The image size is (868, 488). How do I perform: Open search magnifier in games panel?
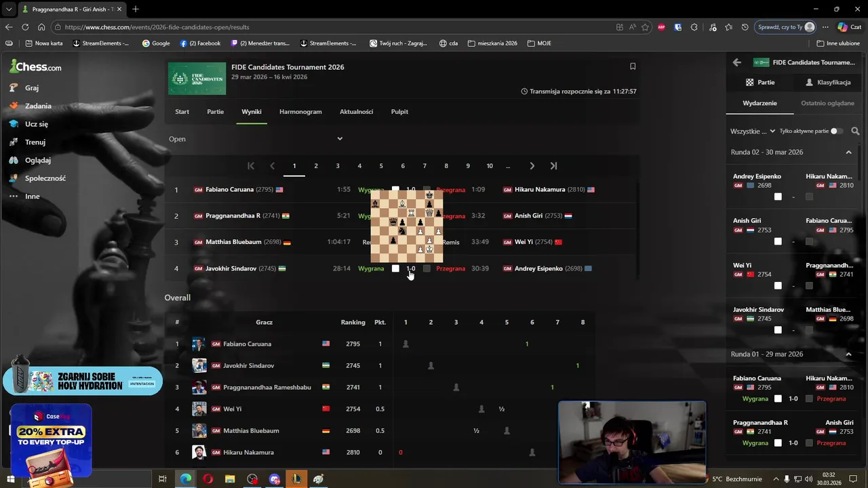point(855,131)
